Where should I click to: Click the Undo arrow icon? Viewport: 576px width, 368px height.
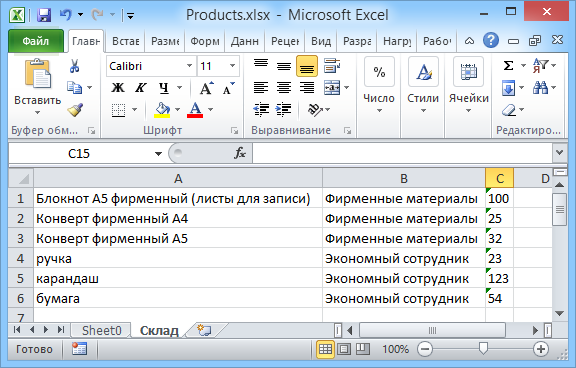[66, 15]
